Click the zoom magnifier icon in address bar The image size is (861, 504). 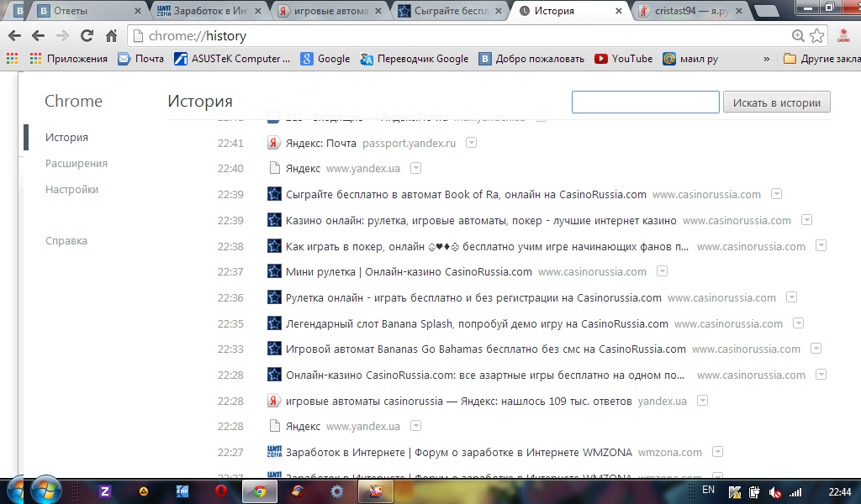pyautogui.click(x=798, y=36)
